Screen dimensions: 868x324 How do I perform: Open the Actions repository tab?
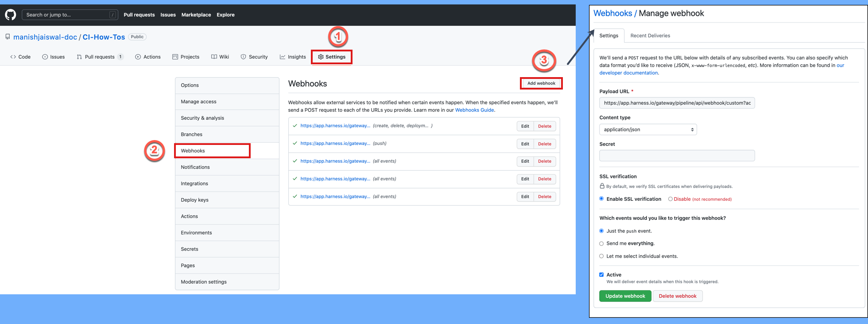click(148, 57)
